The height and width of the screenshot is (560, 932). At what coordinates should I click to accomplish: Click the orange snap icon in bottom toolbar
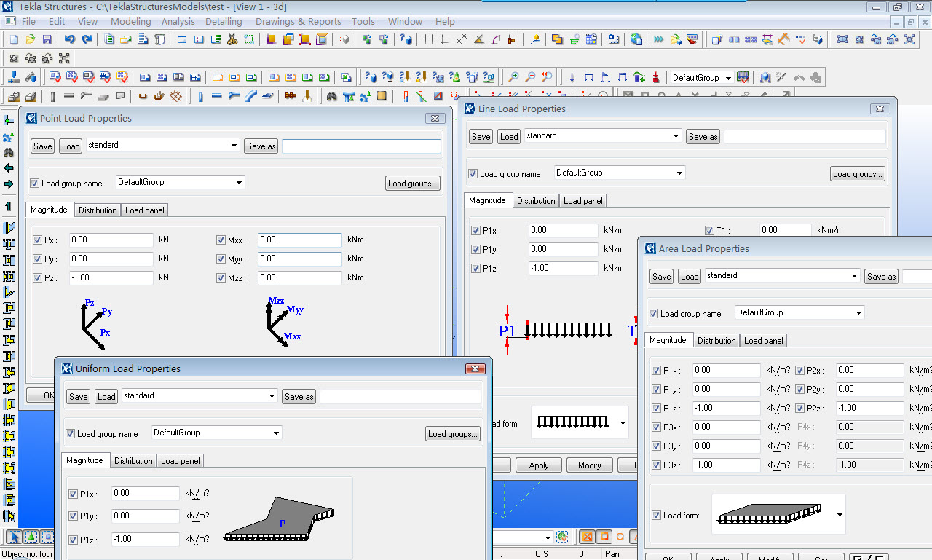pos(587,537)
